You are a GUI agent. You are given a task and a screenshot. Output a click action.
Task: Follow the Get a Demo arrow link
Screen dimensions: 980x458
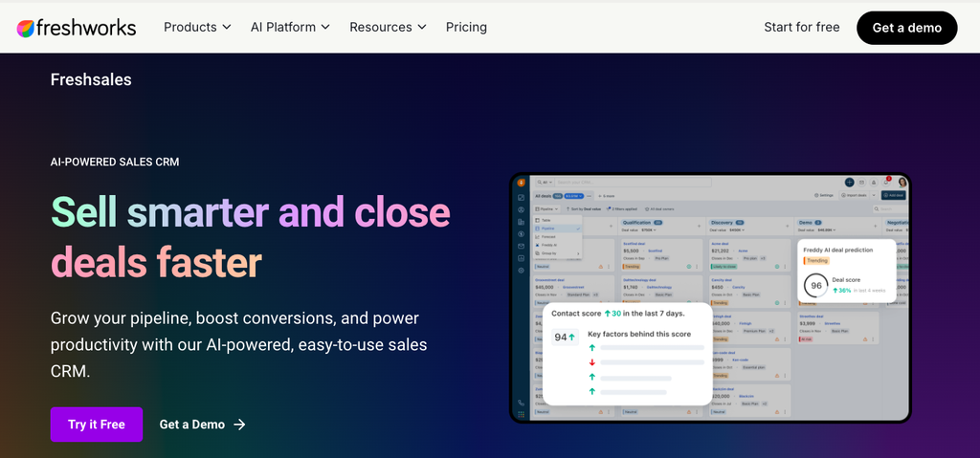pyautogui.click(x=203, y=425)
